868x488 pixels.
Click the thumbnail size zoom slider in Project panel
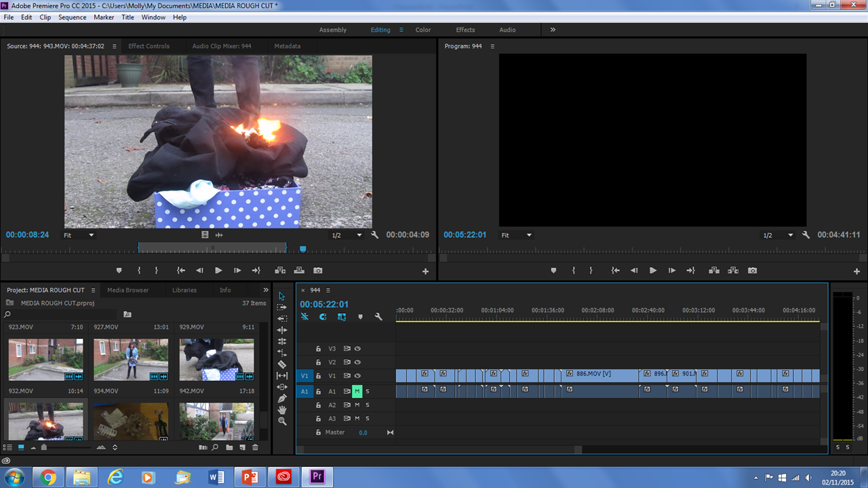click(x=45, y=447)
